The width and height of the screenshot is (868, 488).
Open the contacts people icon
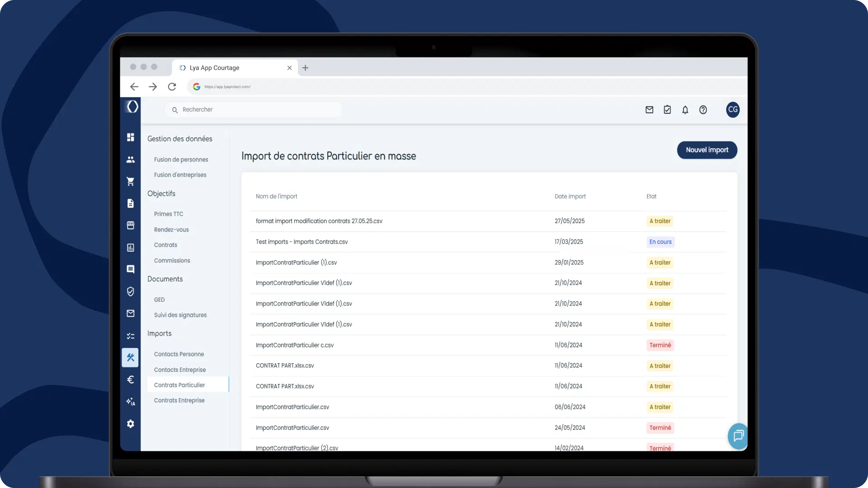(x=131, y=160)
